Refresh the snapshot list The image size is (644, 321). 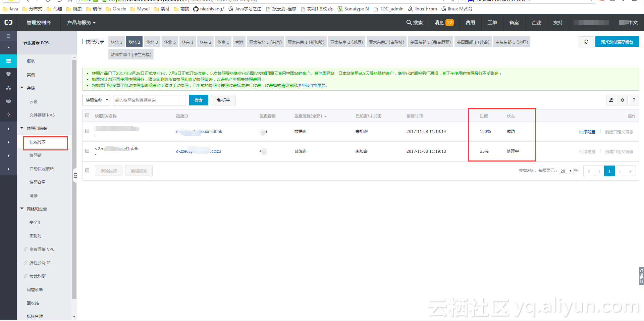click(586, 42)
